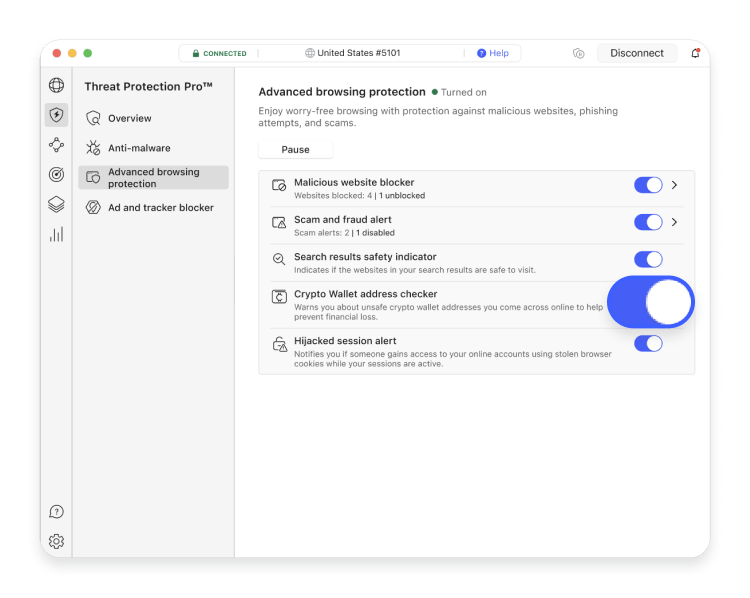750x598 pixels.
Task: Open the stacked layers icon in sidebar
Action: point(56,204)
